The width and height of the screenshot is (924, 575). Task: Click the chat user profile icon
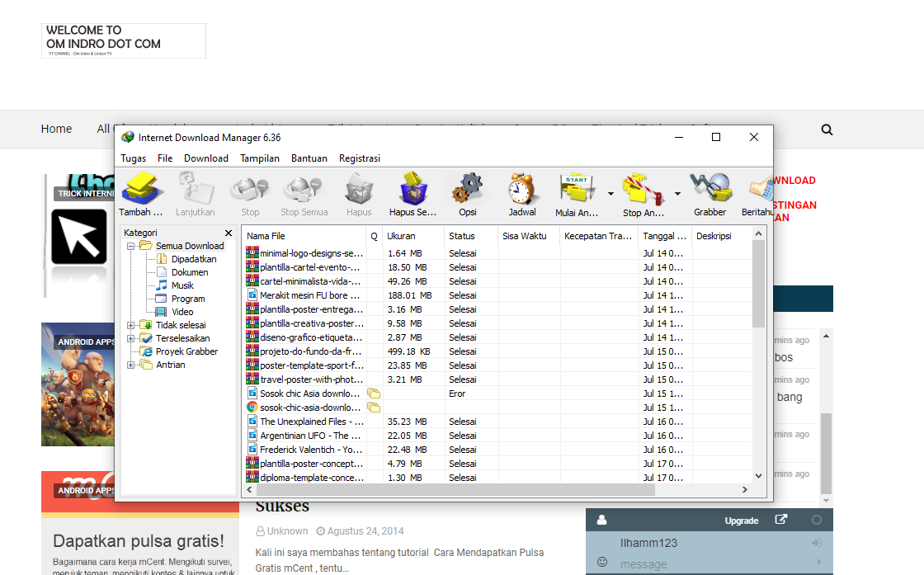tap(601, 520)
